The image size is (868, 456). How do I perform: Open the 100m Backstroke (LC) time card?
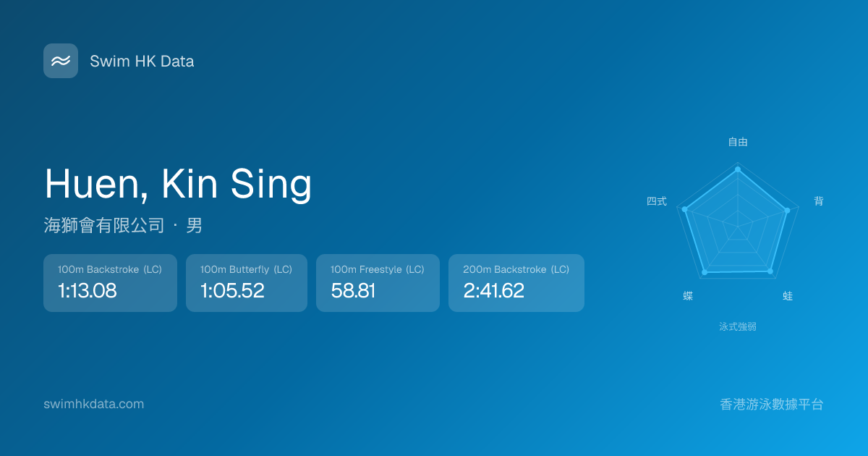point(110,283)
